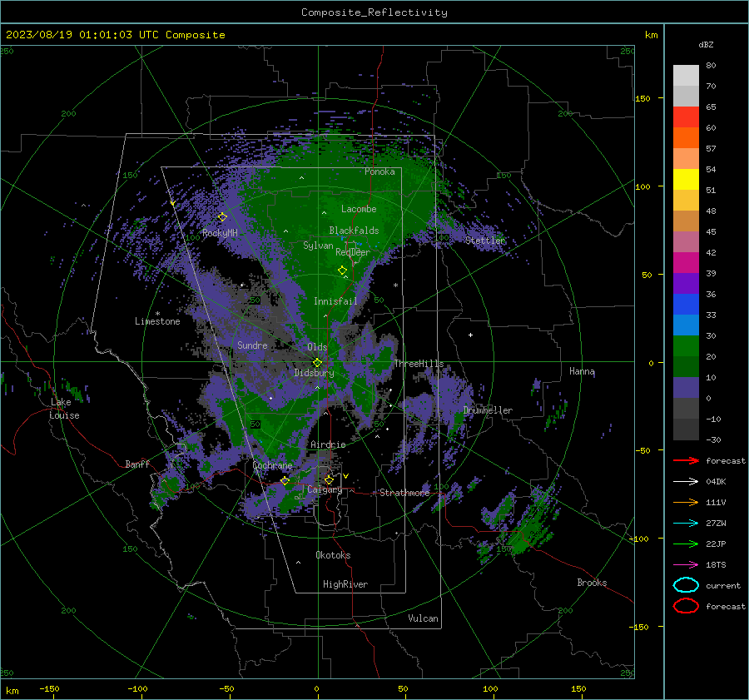Viewport: 749px width, 700px height.
Task: Click the Innisfail label
Action: coord(335,301)
